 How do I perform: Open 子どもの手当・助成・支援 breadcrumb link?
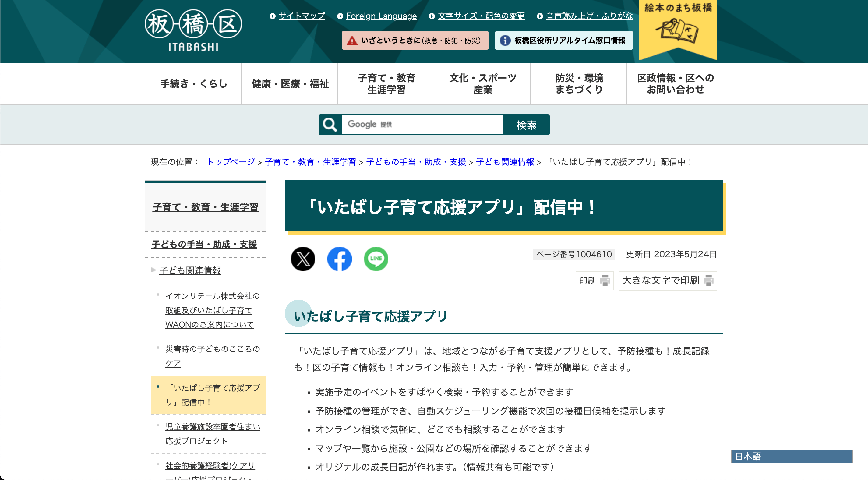click(416, 162)
